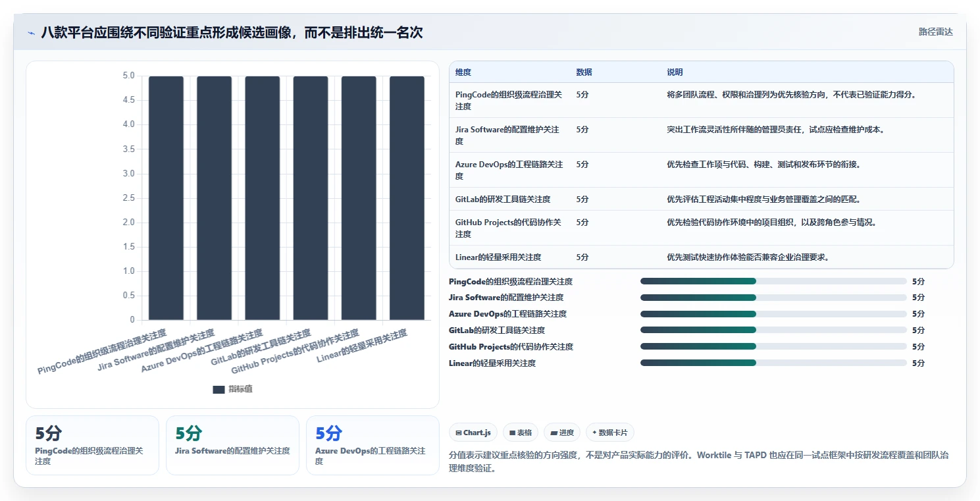Click the PingCode progress bar
The height and width of the screenshot is (501, 980).
(773, 281)
